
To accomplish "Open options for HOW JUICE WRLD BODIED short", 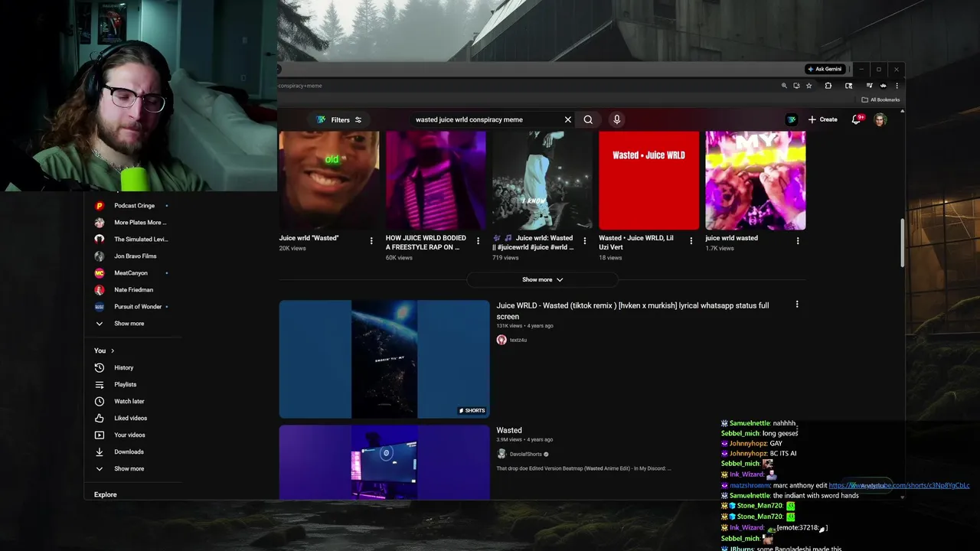I will 478,240.
